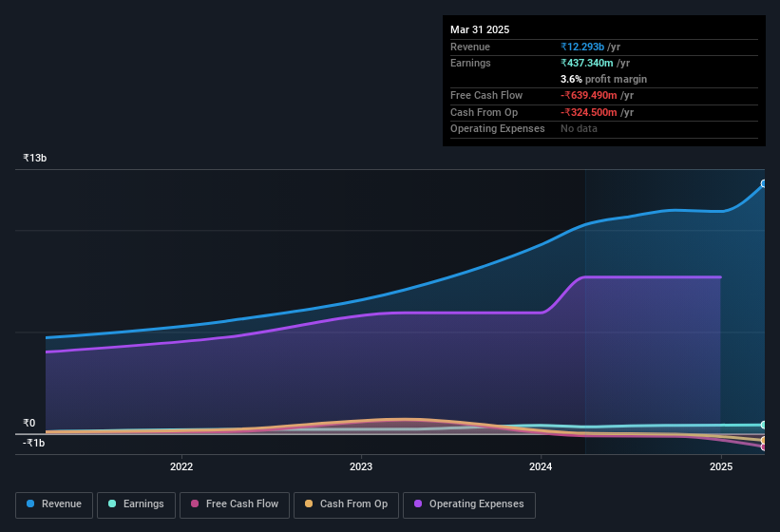
Task: Click the ₹0 y-axis label
Action: (x=29, y=423)
